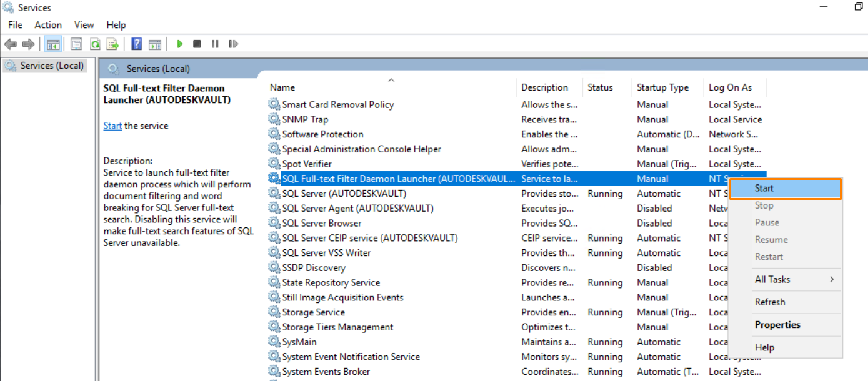Choose Properties in the context menu
The width and height of the screenshot is (868, 381).
tap(786, 325)
